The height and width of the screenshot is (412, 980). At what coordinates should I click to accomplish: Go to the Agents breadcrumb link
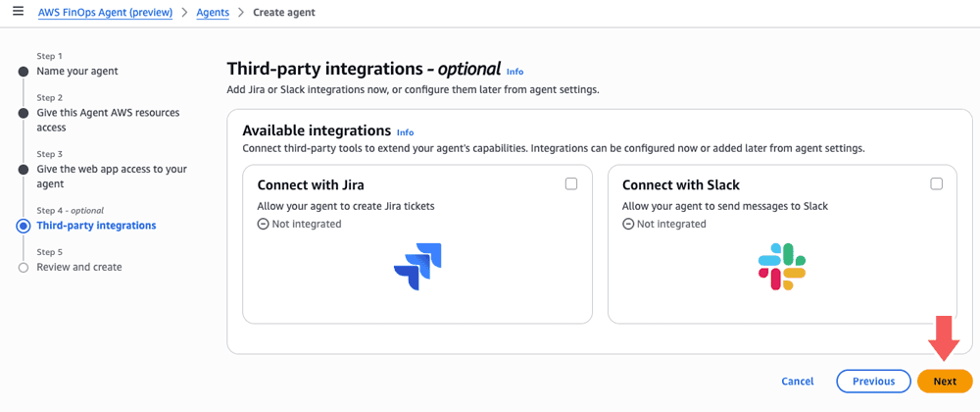213,13
